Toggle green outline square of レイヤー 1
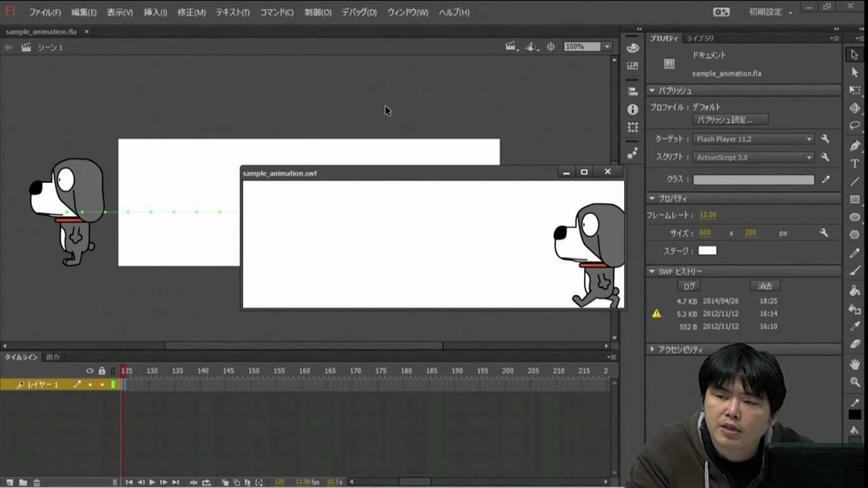The image size is (868, 488). (113, 384)
